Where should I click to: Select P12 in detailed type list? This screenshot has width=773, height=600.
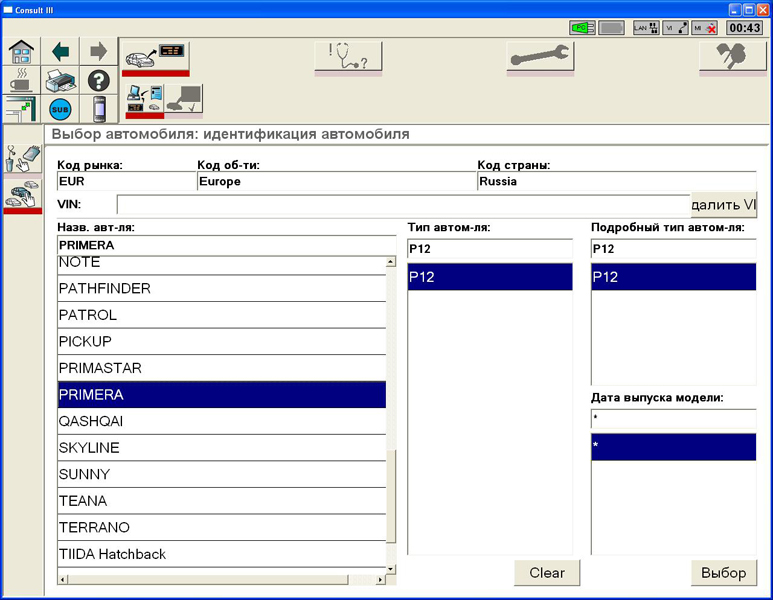click(x=673, y=277)
